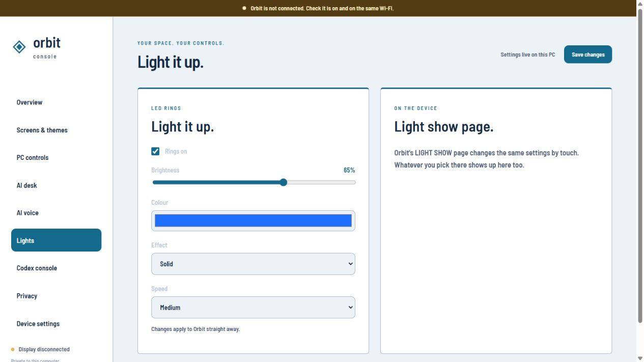This screenshot has width=644, height=362.
Task: Open Device settings page
Action: (x=56, y=323)
